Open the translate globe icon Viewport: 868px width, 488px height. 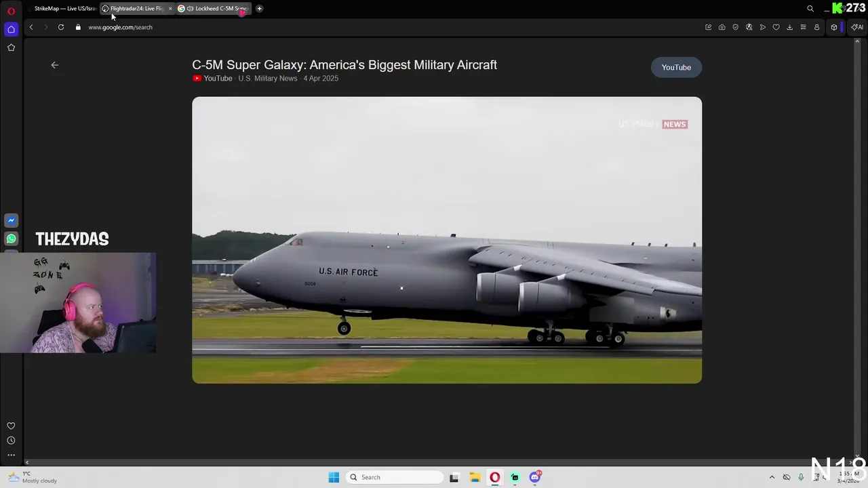[x=749, y=27]
